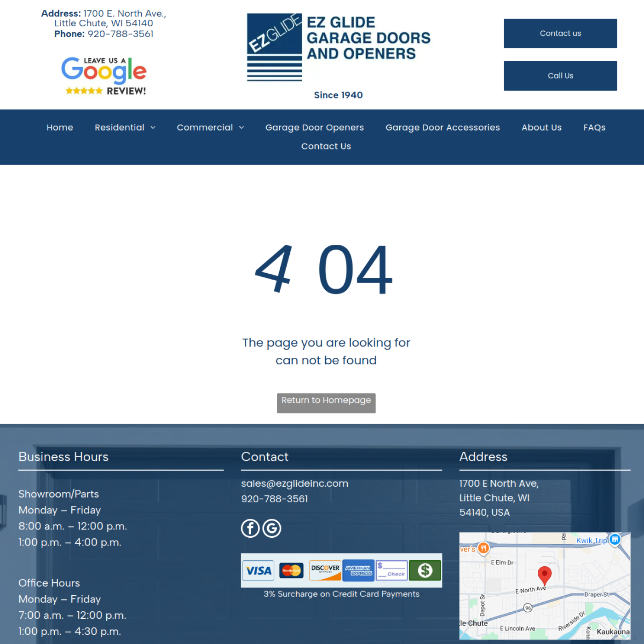644x644 pixels.
Task: Open FAQs menu item
Action: point(594,127)
